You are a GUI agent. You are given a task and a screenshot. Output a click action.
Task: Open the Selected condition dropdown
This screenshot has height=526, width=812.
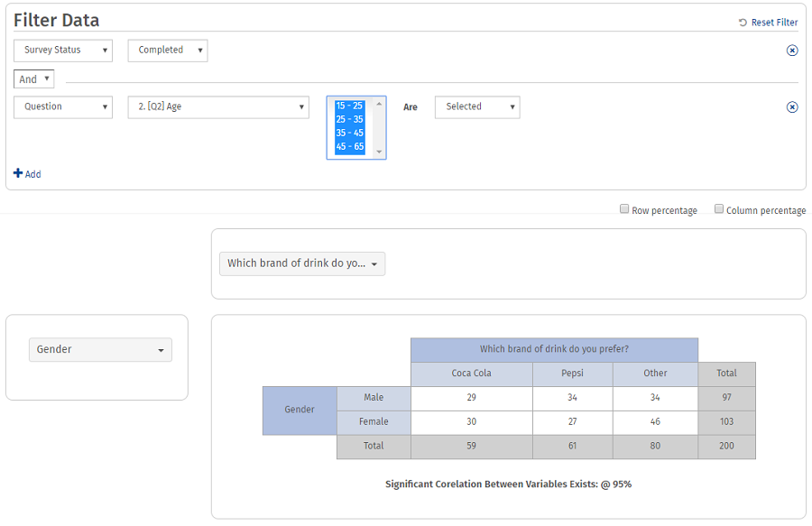tap(477, 106)
